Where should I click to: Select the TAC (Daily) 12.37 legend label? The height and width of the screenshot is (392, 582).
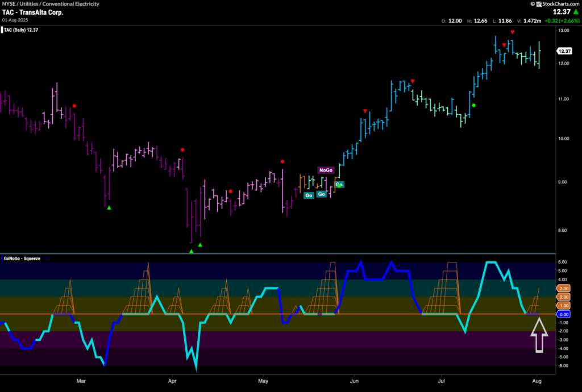21,30
